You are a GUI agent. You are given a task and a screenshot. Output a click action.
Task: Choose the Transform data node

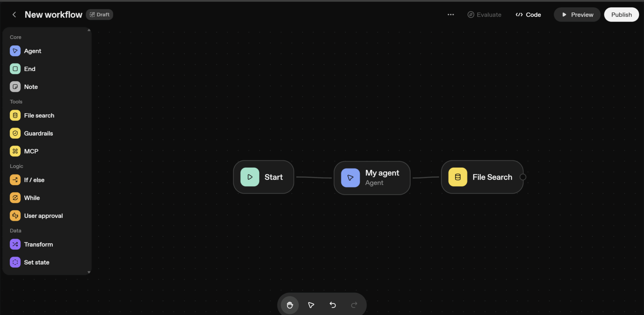click(x=38, y=245)
